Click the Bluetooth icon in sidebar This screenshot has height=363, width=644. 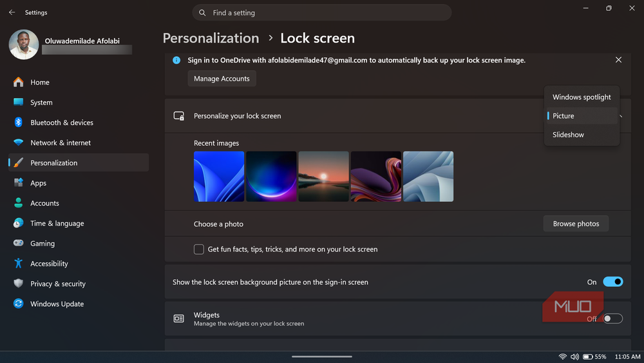[18, 123]
